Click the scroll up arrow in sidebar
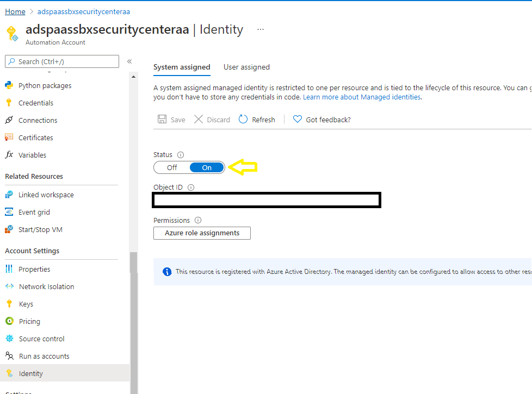This screenshot has width=532, height=394. pyautogui.click(x=134, y=77)
